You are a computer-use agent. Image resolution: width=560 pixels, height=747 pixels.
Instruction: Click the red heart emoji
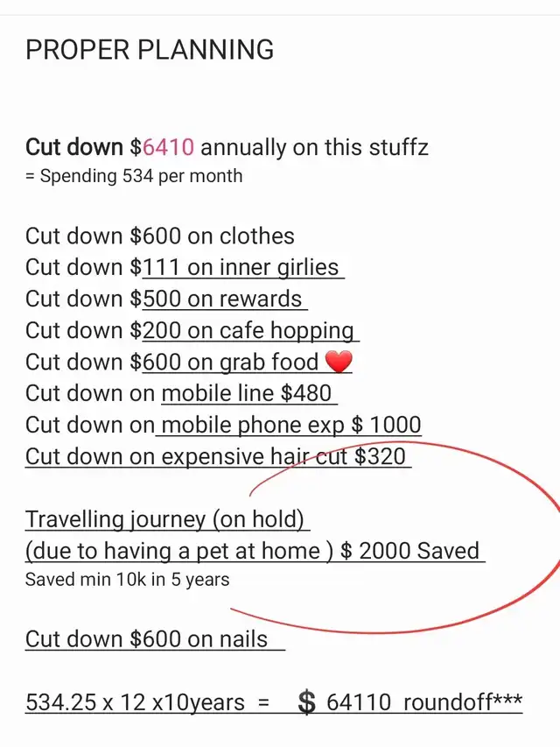[x=338, y=362]
